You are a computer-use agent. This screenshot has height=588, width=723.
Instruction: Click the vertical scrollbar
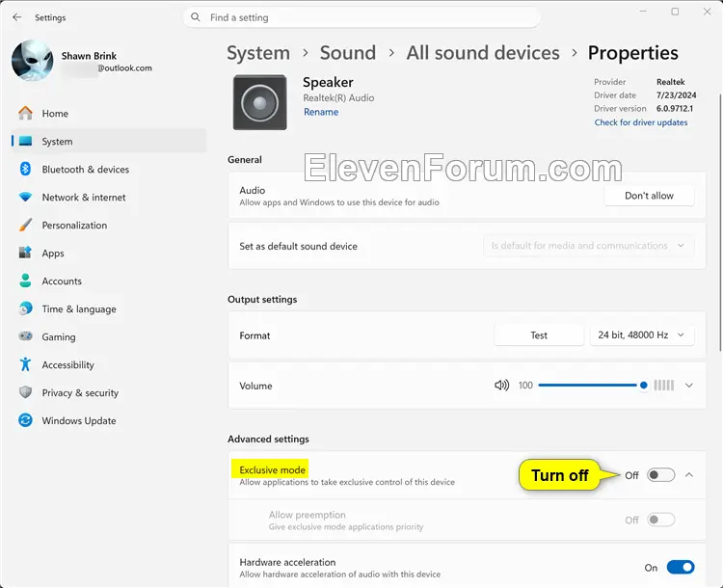tap(720, 223)
